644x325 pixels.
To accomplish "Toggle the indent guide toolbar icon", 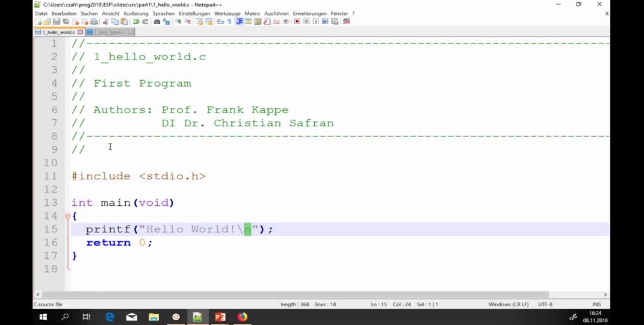I will click(239, 21).
